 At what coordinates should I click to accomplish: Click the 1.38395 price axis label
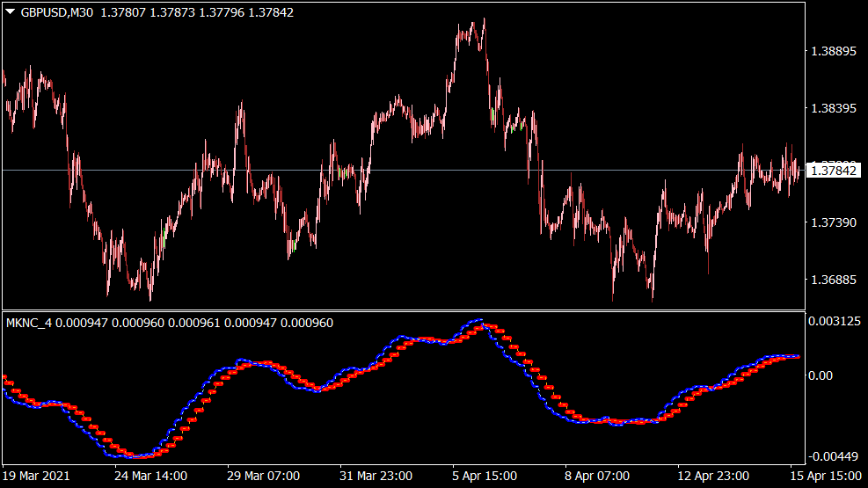(x=832, y=109)
